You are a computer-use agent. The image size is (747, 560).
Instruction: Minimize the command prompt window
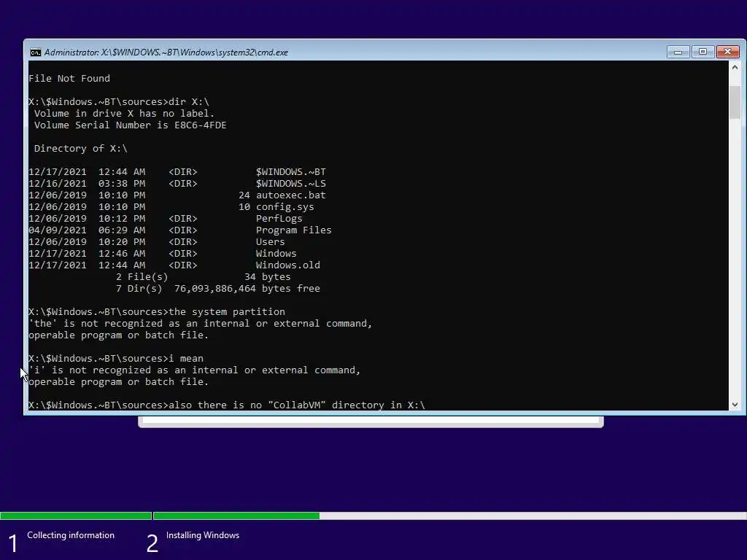pos(678,52)
